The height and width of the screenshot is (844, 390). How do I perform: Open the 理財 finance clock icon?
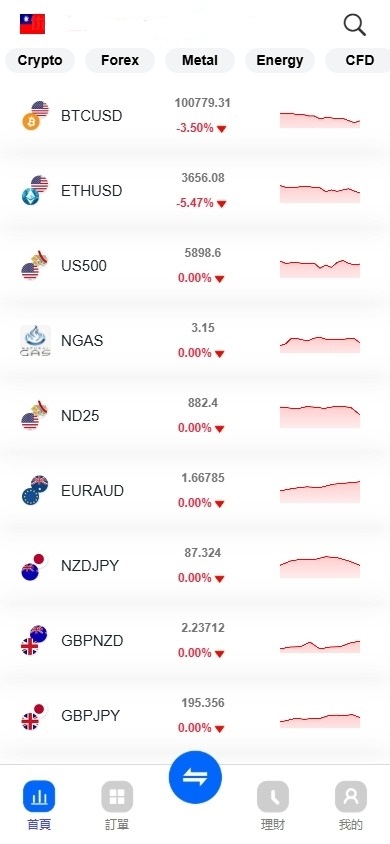[x=273, y=796]
